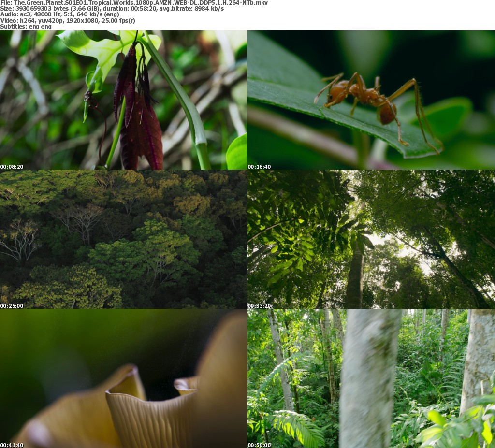Screen dimensions: 495x448
Task: Select the dark red hanging flower thumbnail
Action: point(124,100)
